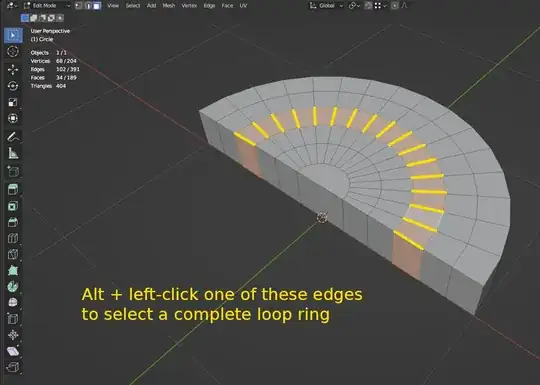Select the Smooth tool
Viewport: 540px width, 385px height.
(x=13, y=303)
